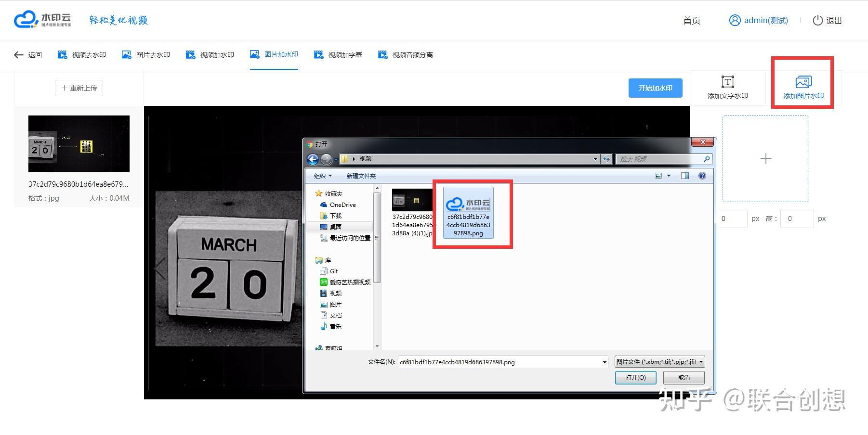Image resolution: width=868 pixels, height=435 pixels.
Task: Click the 添加文字水印 text watermark icon
Action: pyautogui.click(x=727, y=82)
